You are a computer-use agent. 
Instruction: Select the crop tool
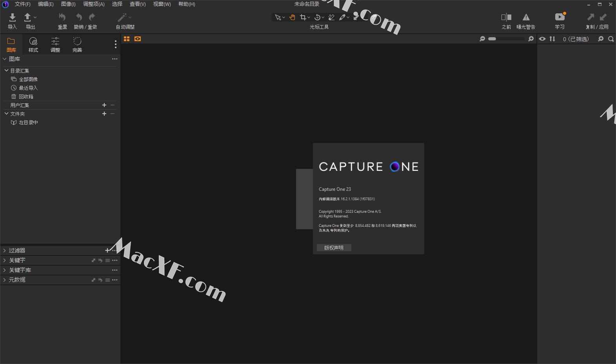click(303, 17)
